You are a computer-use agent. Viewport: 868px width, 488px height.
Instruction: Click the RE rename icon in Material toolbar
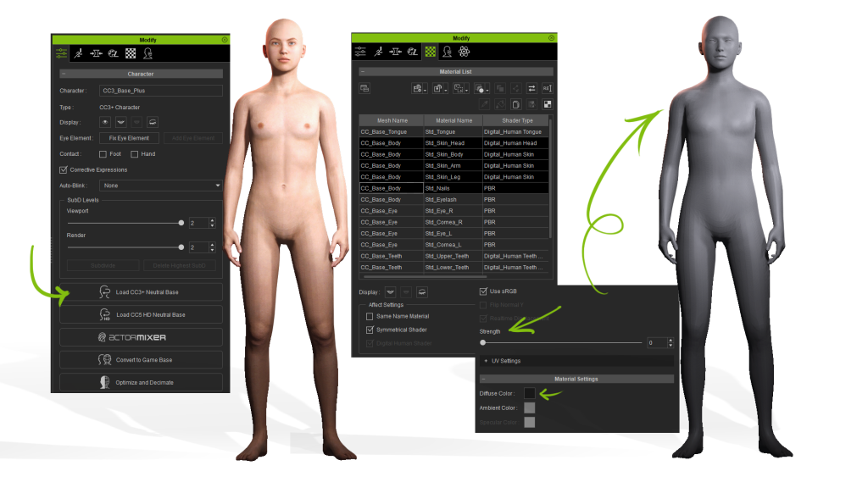(x=547, y=88)
